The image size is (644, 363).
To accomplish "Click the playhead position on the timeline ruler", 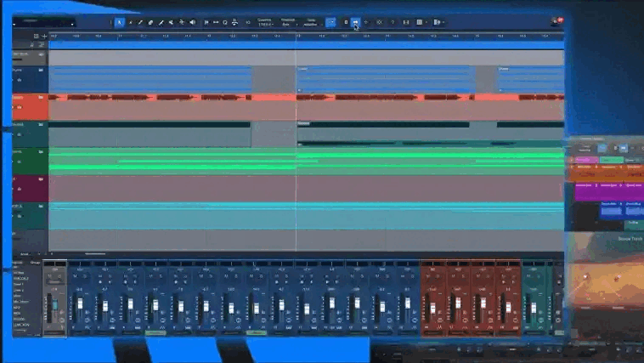I will pyautogui.click(x=297, y=37).
